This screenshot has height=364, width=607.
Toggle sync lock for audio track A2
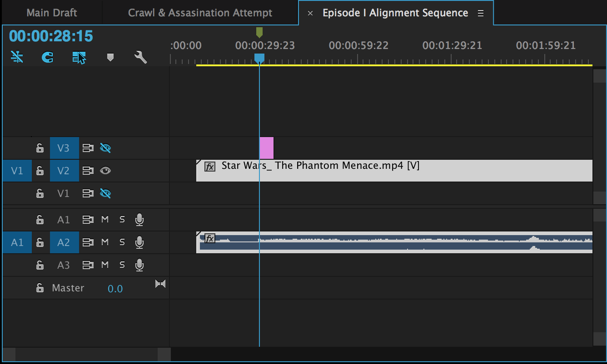point(88,242)
